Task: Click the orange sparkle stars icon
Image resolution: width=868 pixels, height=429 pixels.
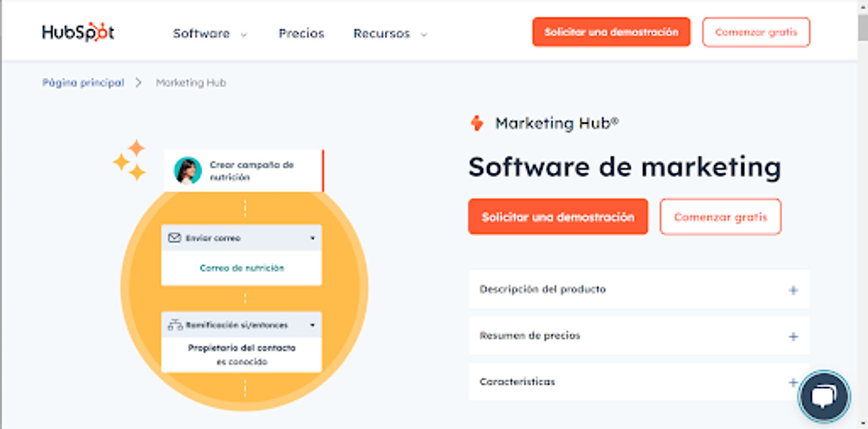Action: point(130,160)
